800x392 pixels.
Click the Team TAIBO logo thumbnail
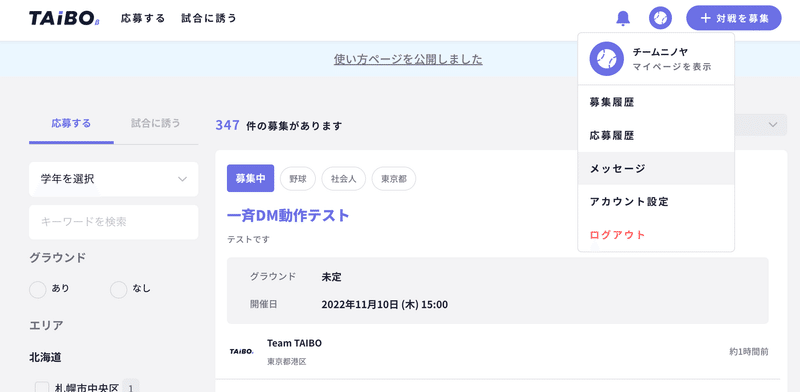[241, 352]
